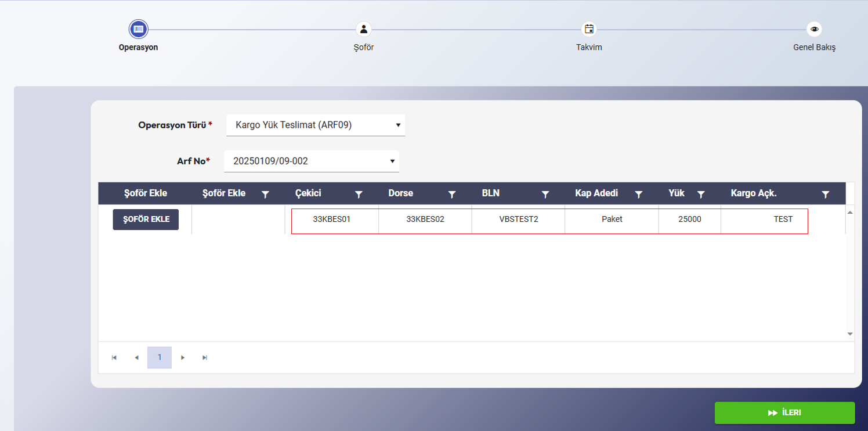Viewport: 868px width, 431px height.
Task: Filter the Kargo Açk. column
Action: [826, 195]
